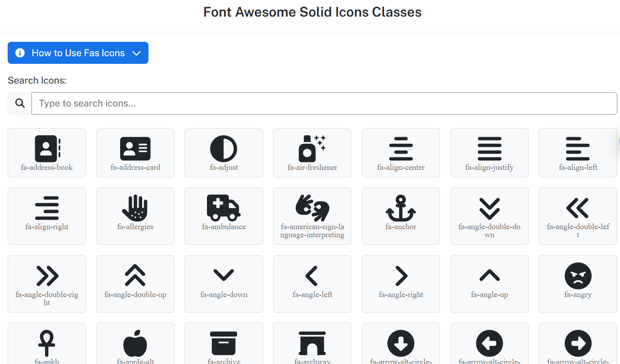620x364 pixels.
Task: Focus the Type to search icons field
Action: (324, 103)
